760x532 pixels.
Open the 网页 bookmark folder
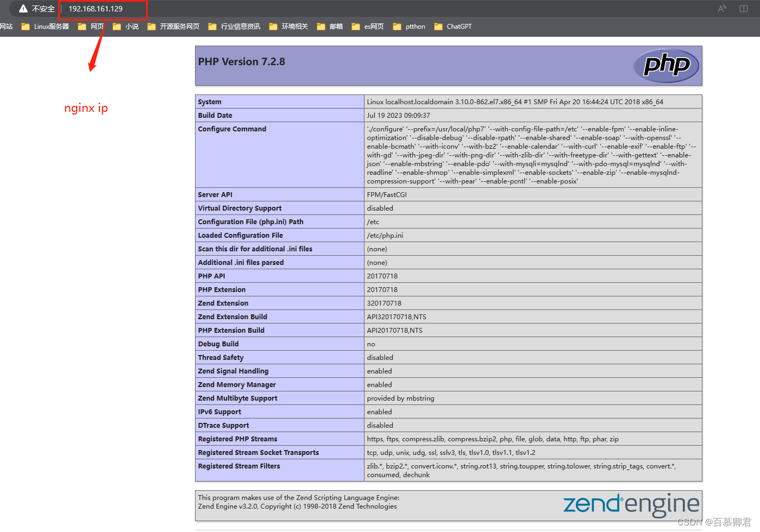[91, 27]
